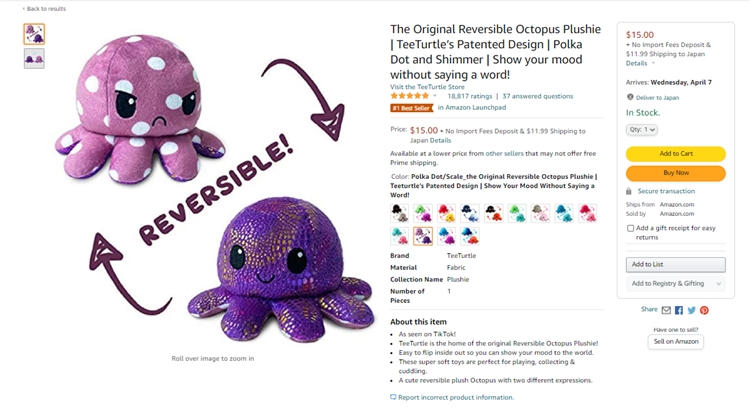
Task: Visit the TeeTurtle Store link
Action: pyautogui.click(x=427, y=87)
